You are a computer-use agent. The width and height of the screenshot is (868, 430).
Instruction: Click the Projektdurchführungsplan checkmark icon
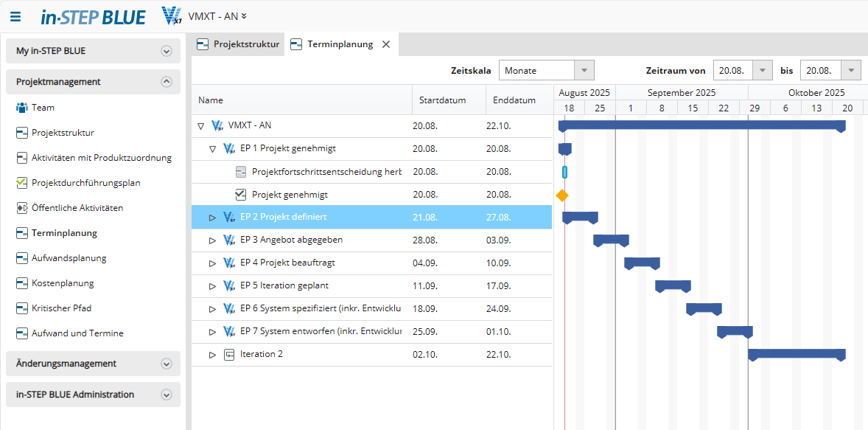(x=21, y=183)
